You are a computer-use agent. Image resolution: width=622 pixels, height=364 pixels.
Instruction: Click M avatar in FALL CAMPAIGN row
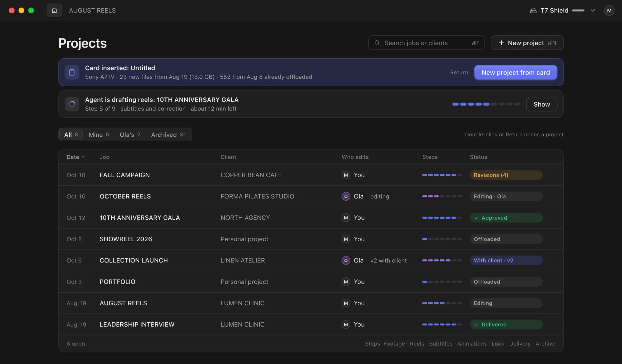346,175
